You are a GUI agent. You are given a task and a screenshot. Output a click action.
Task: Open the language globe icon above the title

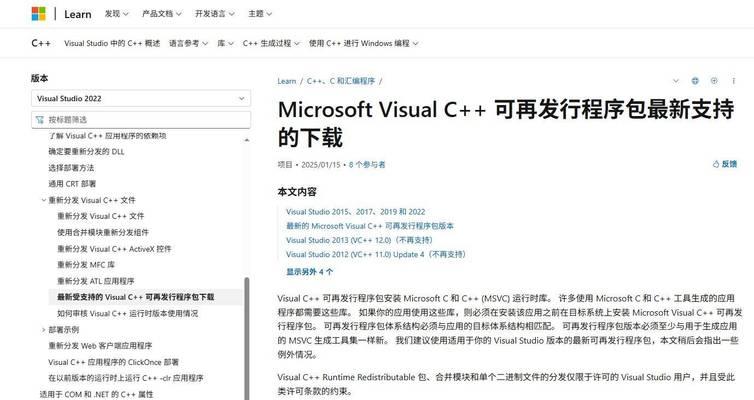click(695, 81)
